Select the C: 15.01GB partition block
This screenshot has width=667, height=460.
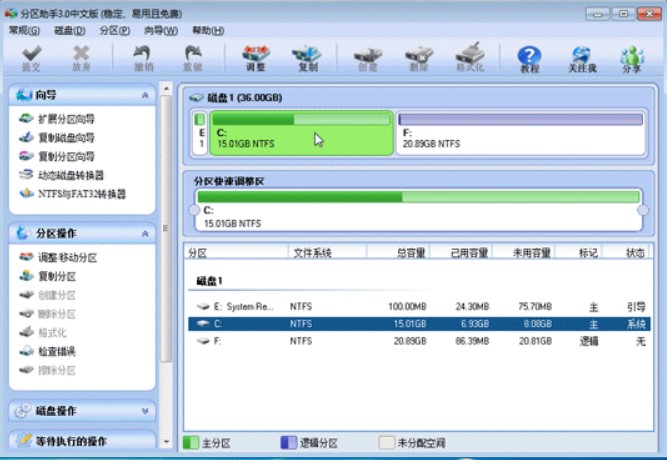click(302, 133)
